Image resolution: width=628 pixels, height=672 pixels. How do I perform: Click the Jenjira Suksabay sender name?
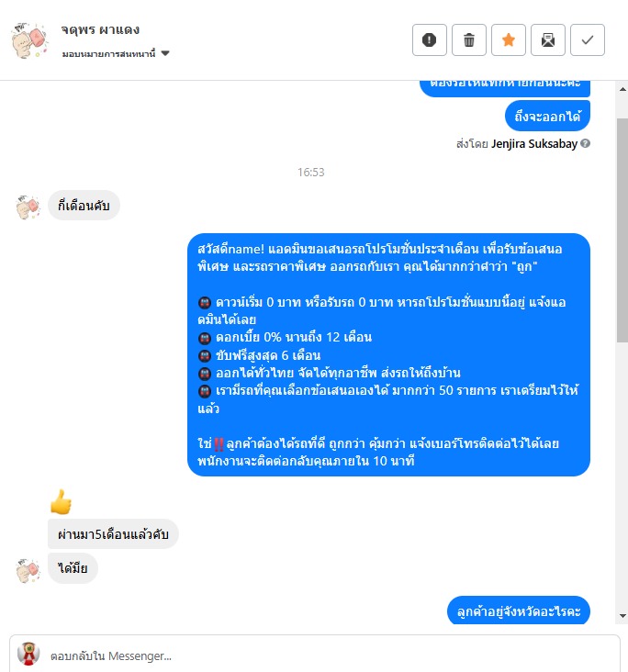(534, 143)
